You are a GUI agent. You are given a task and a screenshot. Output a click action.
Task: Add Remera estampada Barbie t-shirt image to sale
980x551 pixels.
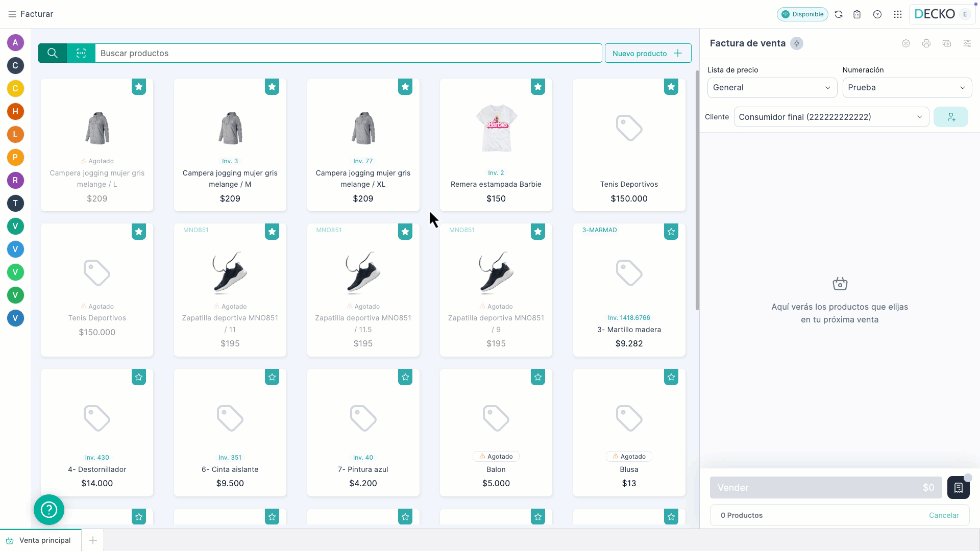(496, 128)
